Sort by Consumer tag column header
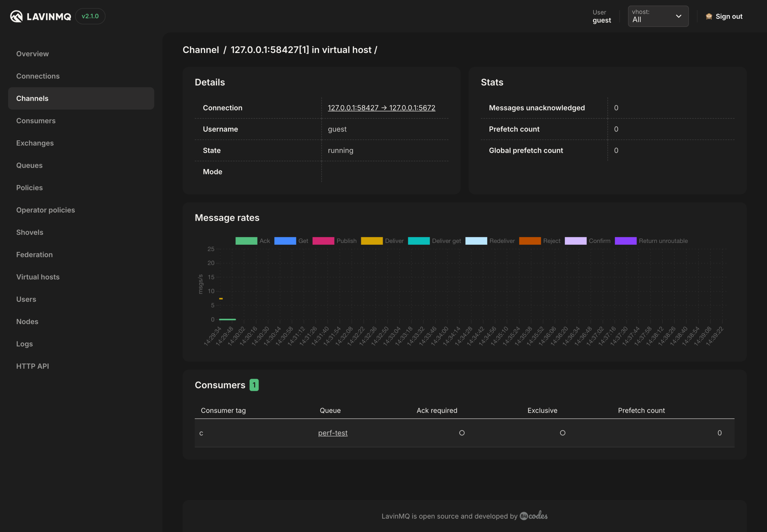Viewport: 767px width, 532px height. pyautogui.click(x=223, y=410)
